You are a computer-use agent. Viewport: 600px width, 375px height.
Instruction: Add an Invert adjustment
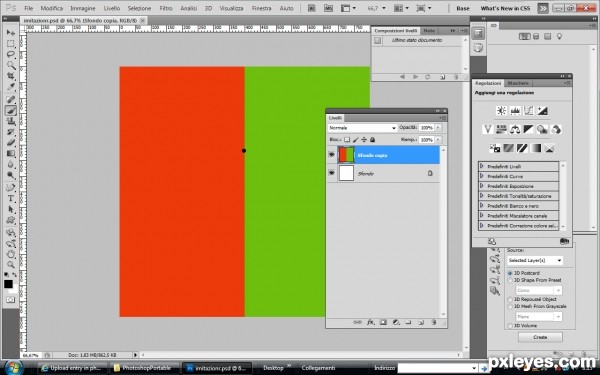click(x=495, y=148)
